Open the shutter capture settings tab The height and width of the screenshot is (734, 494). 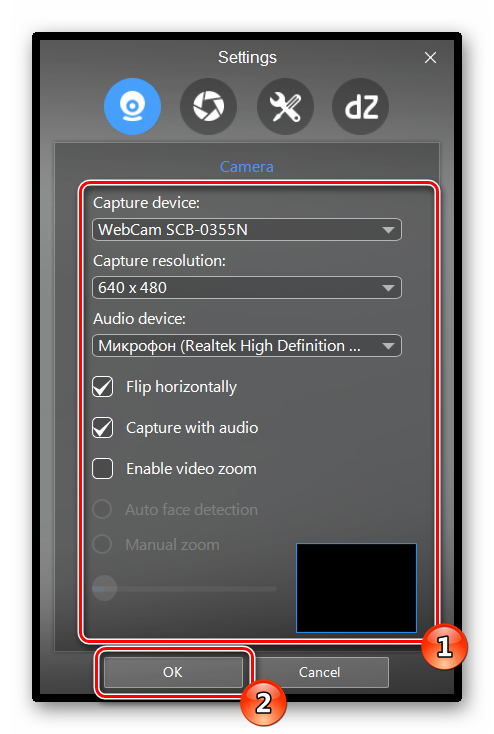click(x=208, y=106)
